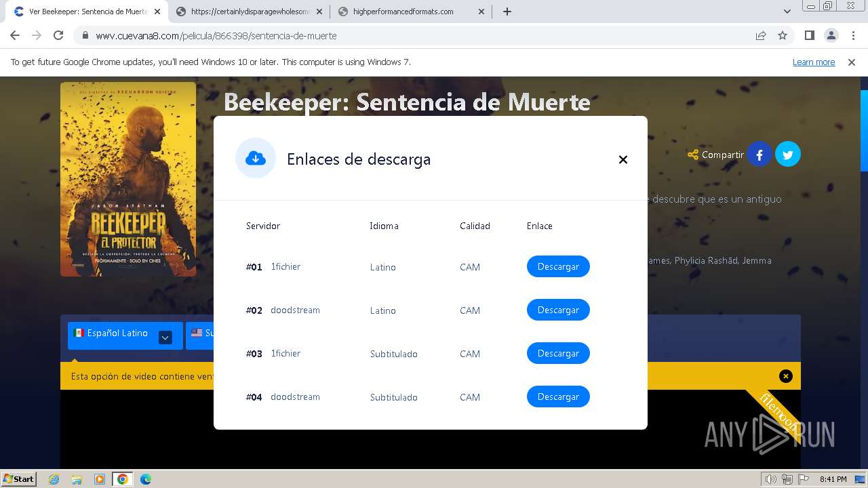Click the #01 1fichier server name
The width and height of the screenshot is (868, 488).
(285, 266)
